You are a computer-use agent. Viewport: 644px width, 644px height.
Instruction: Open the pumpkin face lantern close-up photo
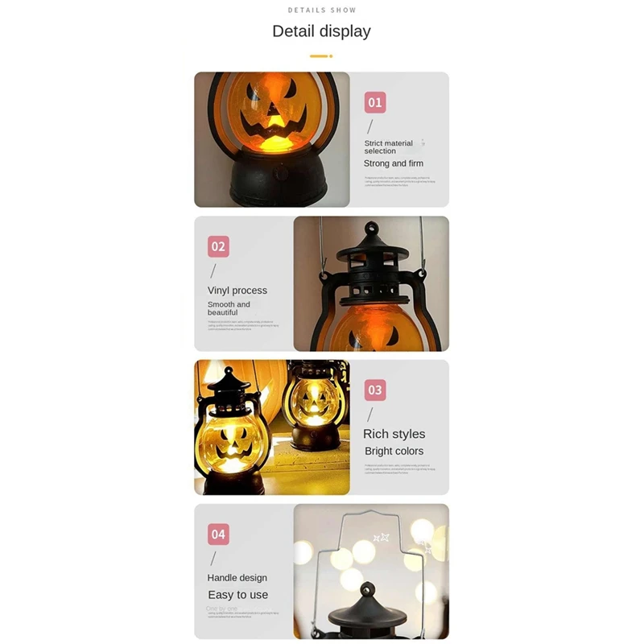[272, 139]
